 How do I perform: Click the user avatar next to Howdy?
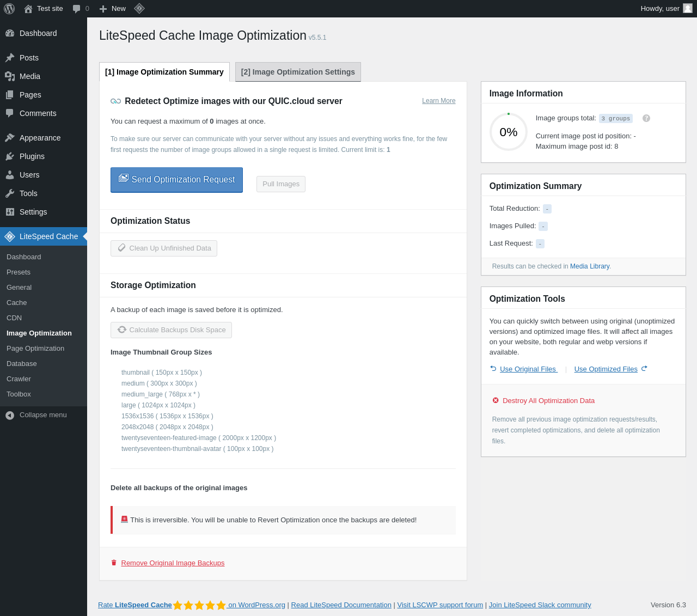(x=688, y=8)
